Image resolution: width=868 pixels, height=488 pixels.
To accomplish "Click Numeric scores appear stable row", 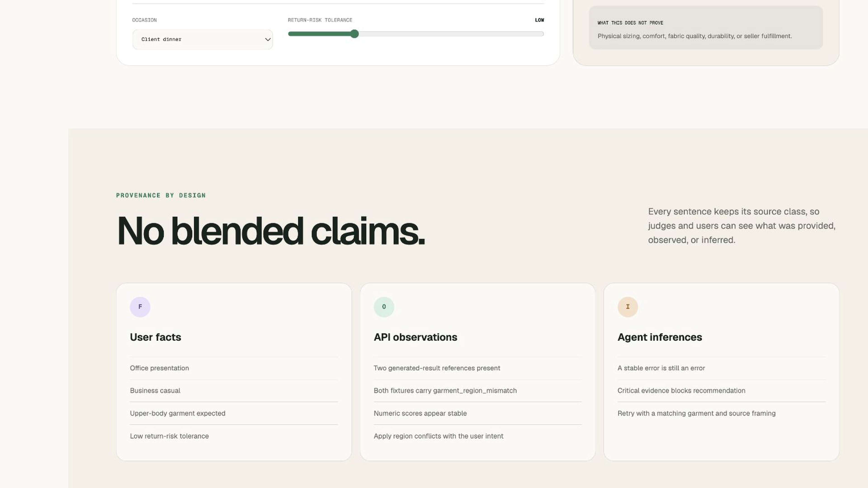I will pos(477,413).
